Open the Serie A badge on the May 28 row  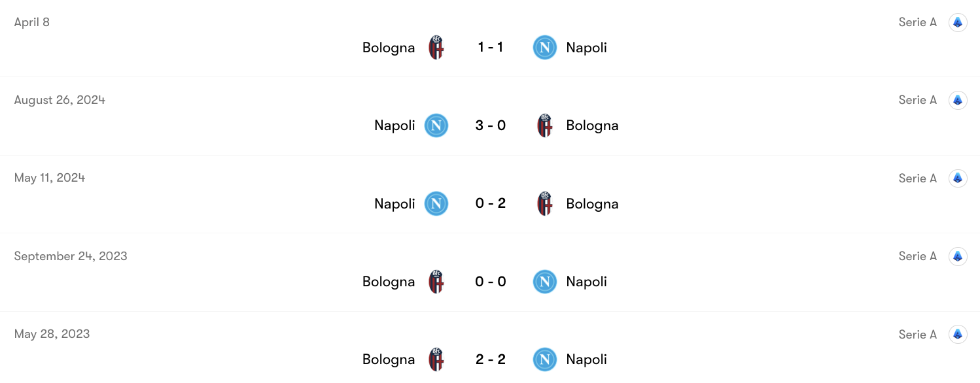(958, 334)
